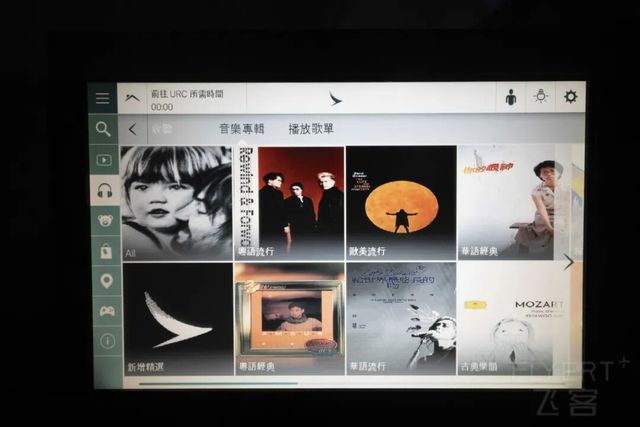Screen dimensions: 640x427
Task: Toggle the reading light bulb icon
Action: point(541,97)
